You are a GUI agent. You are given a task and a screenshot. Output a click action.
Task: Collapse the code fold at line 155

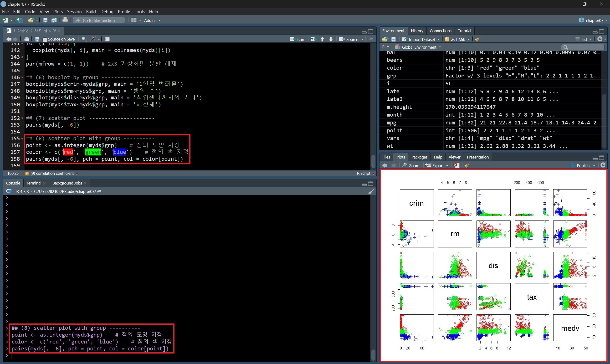pyautogui.click(x=23, y=138)
